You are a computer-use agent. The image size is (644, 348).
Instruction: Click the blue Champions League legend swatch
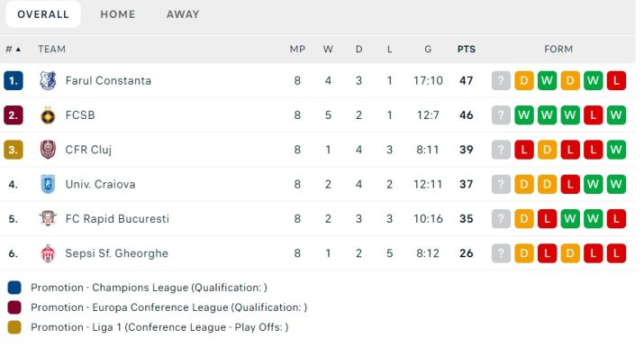14,288
